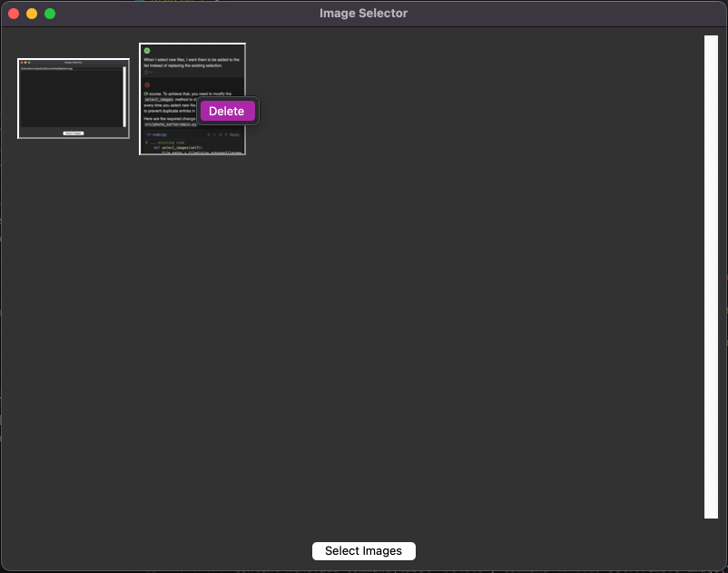Close the Image Selector window
Viewport: 728px width, 573px height.
tap(14, 14)
